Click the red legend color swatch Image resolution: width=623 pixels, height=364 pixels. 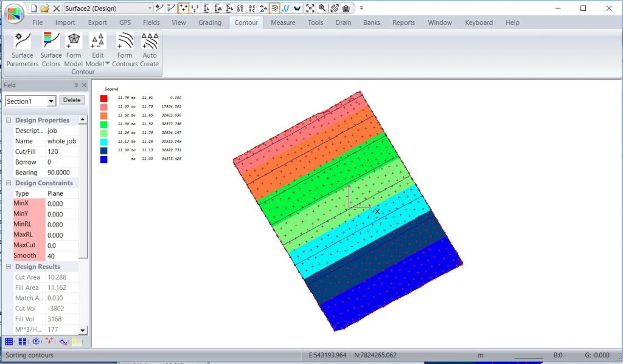point(104,98)
